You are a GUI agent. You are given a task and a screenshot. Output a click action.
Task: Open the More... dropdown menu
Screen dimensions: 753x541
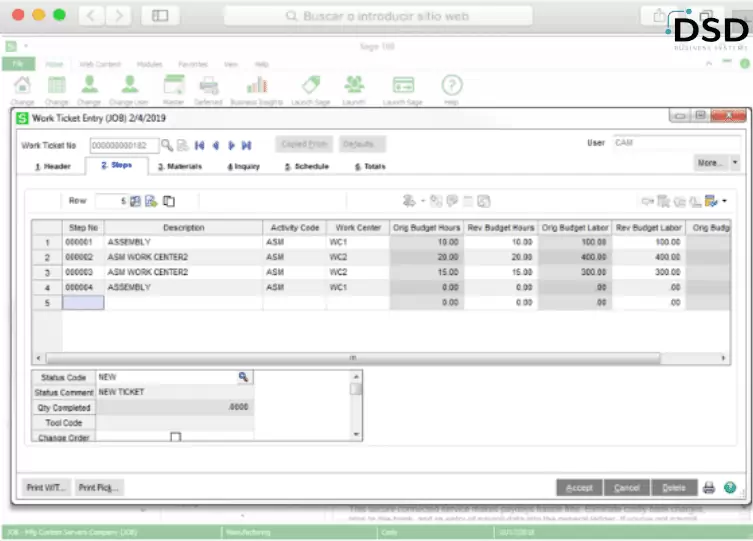pos(716,162)
